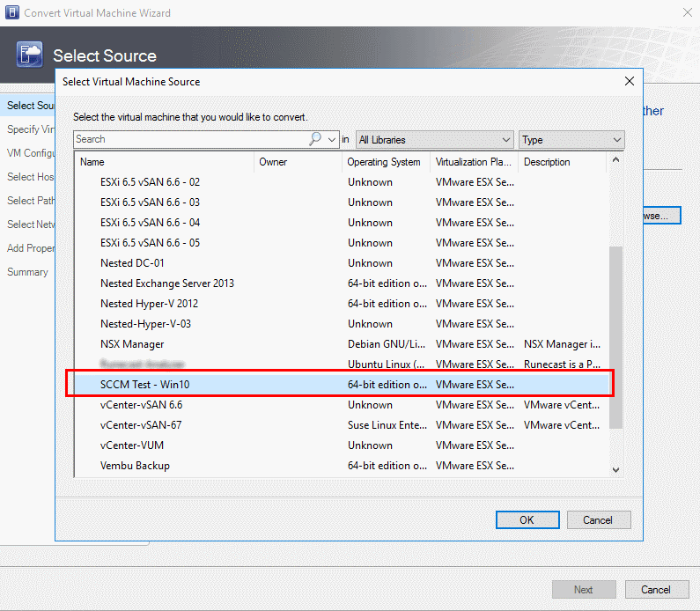Select Nested Hyper-V 2012 row

pyautogui.click(x=342, y=304)
